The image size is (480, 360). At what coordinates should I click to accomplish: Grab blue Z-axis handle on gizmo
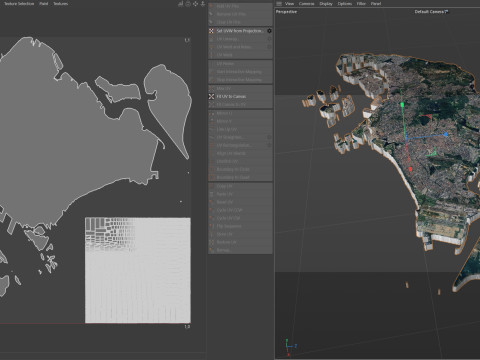pyautogui.click(x=446, y=134)
